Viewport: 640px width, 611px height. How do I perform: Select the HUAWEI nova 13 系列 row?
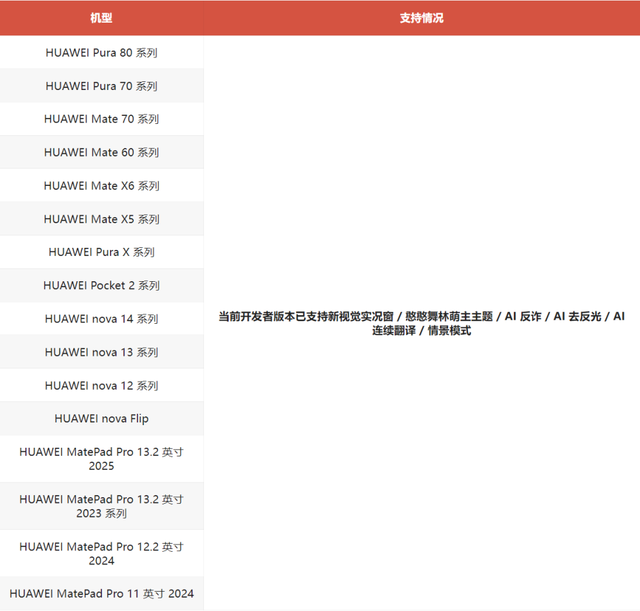point(101,352)
